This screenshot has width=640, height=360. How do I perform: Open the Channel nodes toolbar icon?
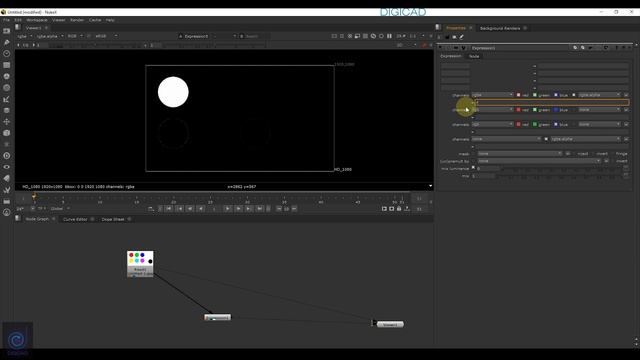point(7,65)
